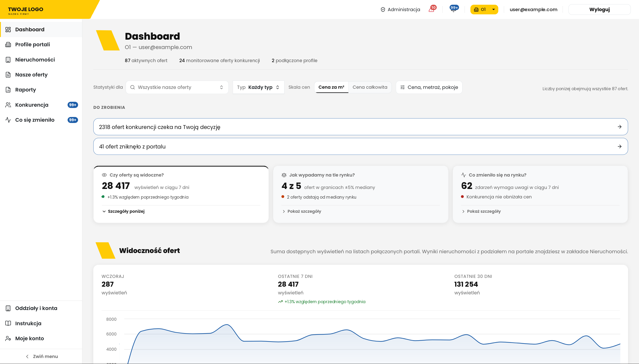
Task: Toggle the Czy oferty są widoczne card
Action: click(181, 194)
